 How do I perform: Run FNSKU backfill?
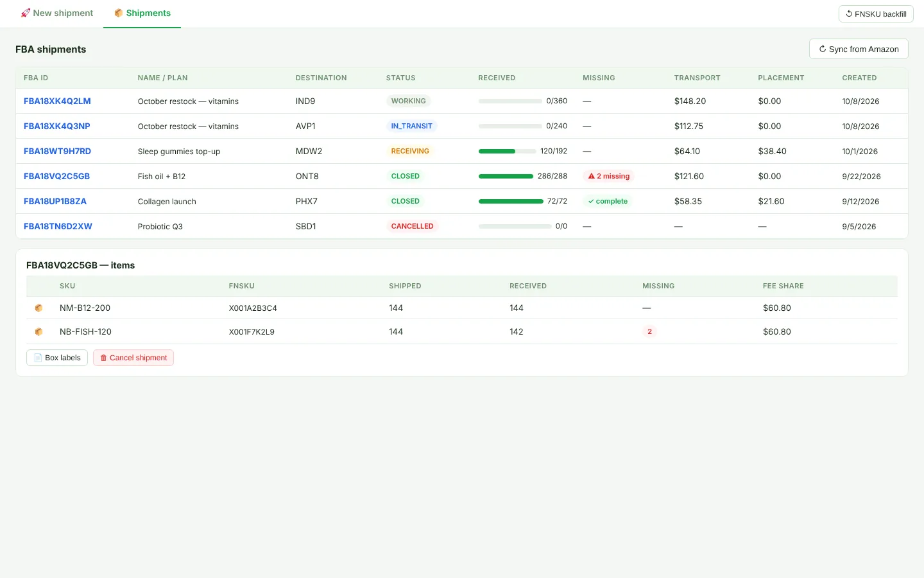click(876, 13)
